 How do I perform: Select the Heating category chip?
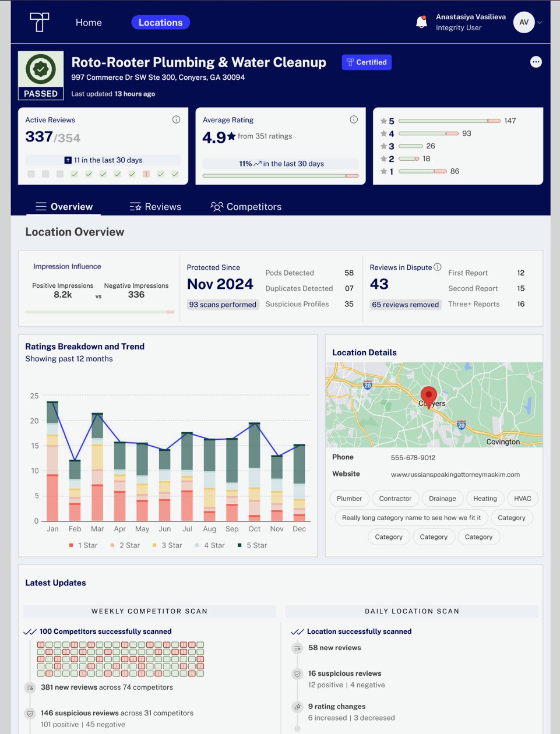485,499
